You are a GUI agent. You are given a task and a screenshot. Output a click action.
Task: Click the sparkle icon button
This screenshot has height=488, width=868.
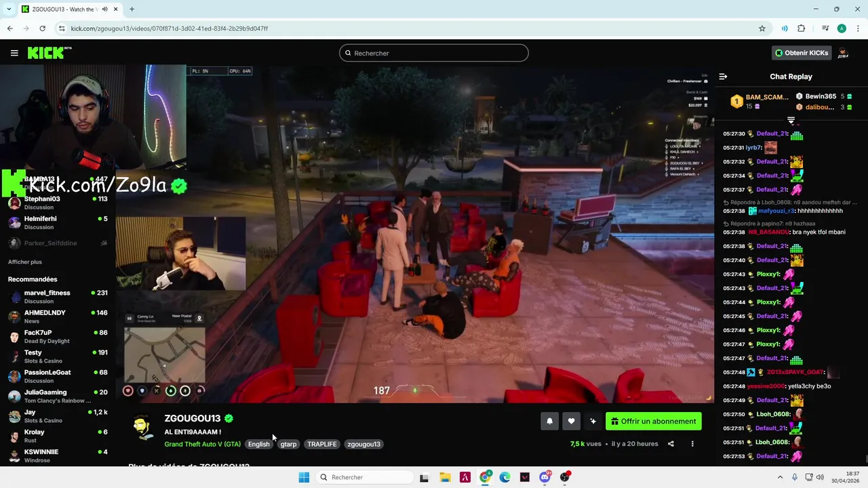(593, 422)
